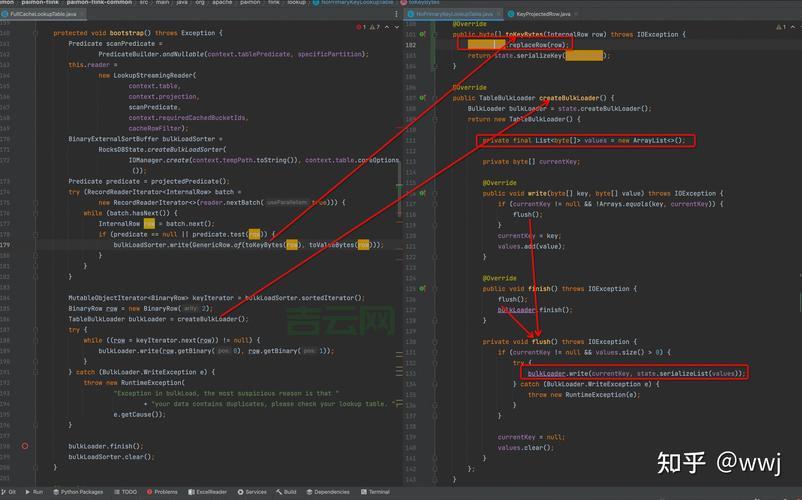
Task: Toggle breakpoint at bulkLoader.finish() line
Action: pos(25,446)
